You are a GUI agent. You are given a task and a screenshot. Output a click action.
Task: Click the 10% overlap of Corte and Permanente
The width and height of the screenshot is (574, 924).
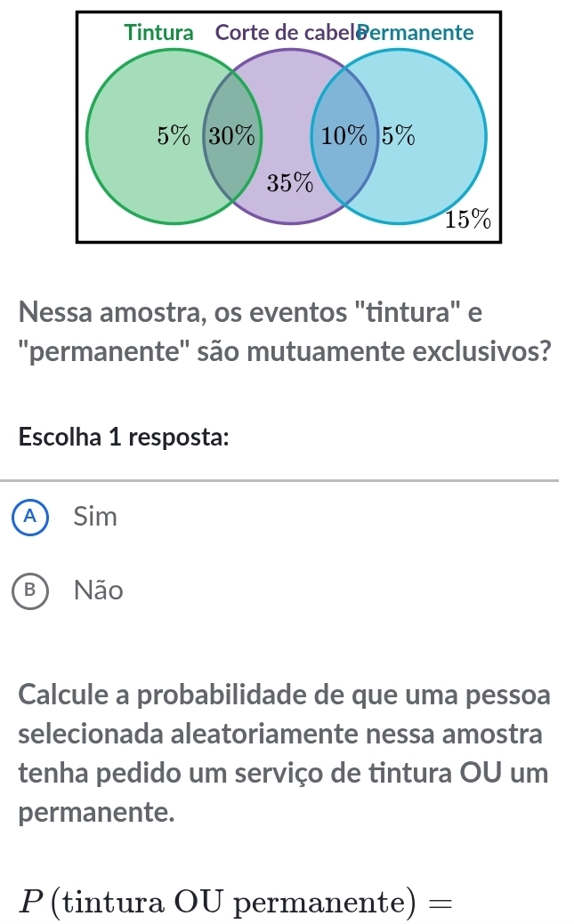click(344, 136)
